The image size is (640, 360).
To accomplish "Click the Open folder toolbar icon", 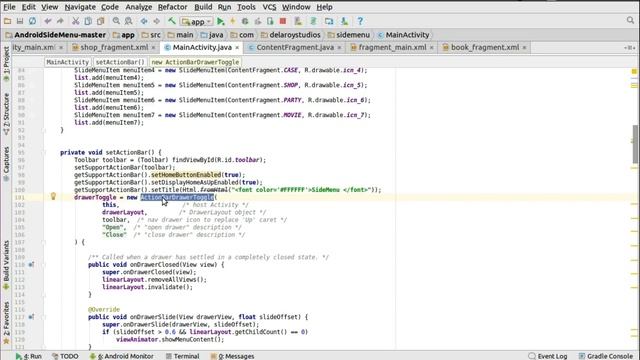I will point(7,21).
